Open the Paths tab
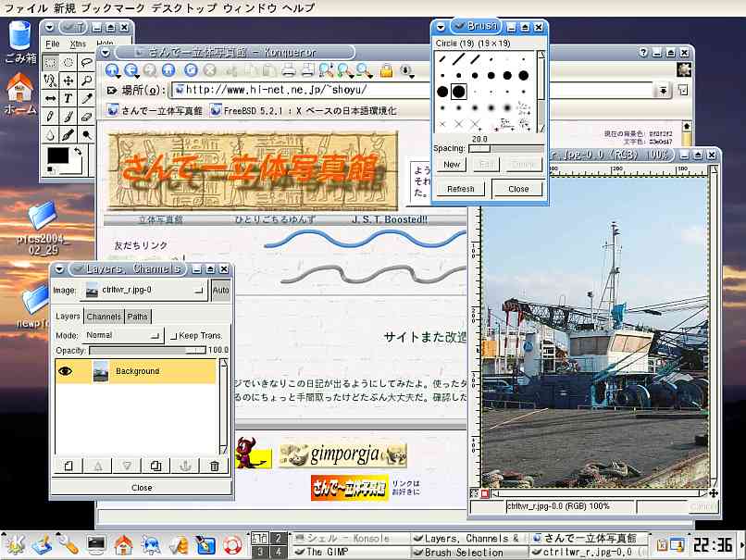This screenshot has width=746, height=560. pos(137,317)
